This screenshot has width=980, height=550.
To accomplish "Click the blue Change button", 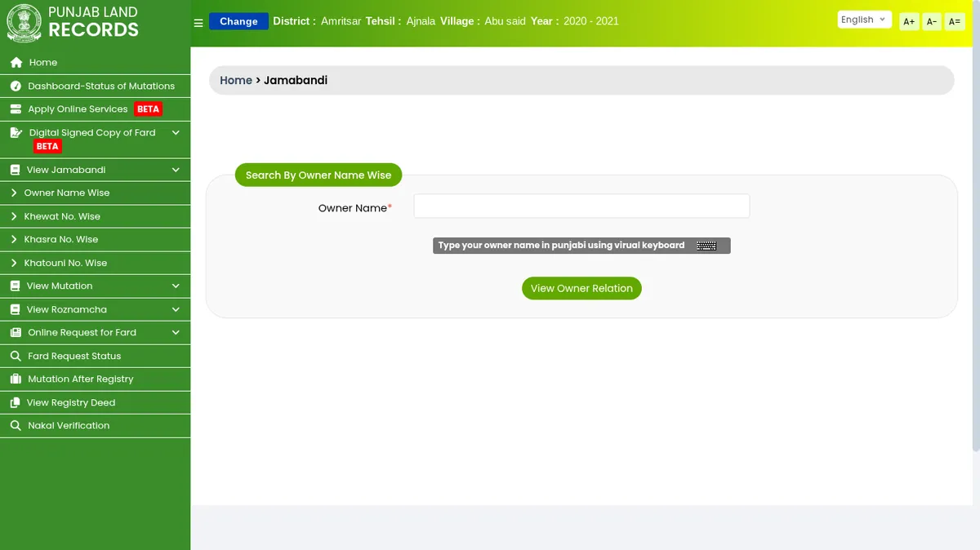I will click(x=238, y=21).
